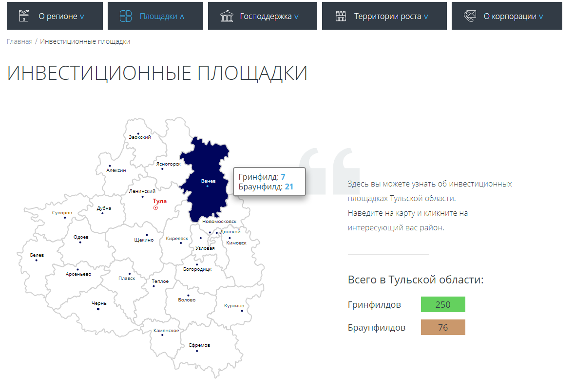Click the Венев district marker dot
Image resolution: width=574 pixels, height=392 pixels.
click(x=208, y=185)
